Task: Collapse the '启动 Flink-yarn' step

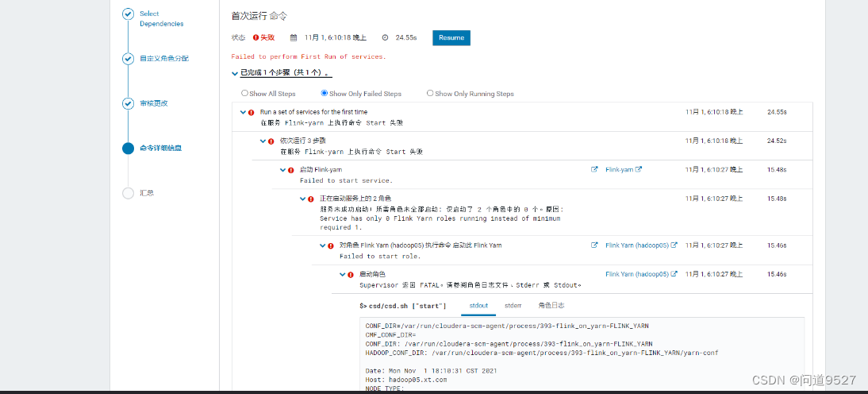Action: 283,169
